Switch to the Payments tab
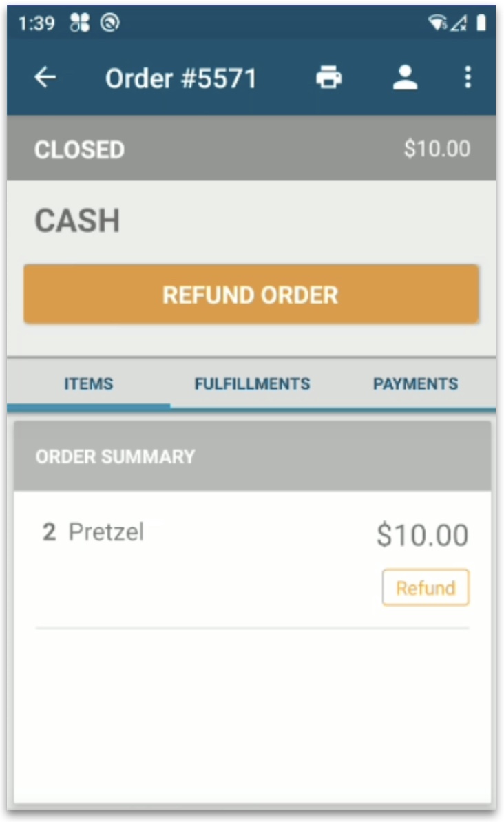Screen dimensions: 504x822 [415, 383]
